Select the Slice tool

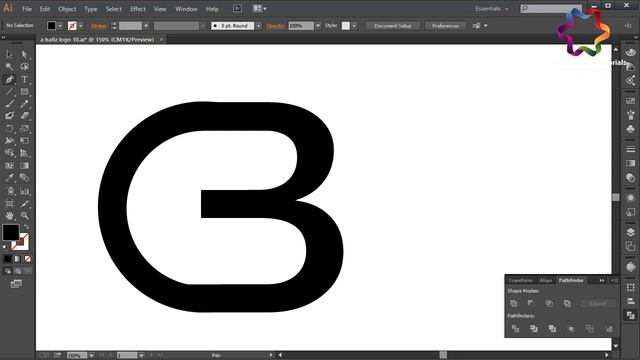24,203
